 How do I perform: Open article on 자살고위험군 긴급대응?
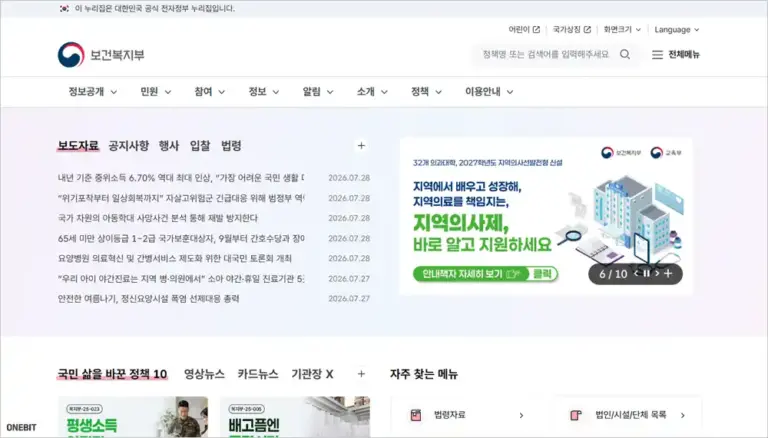(181, 198)
